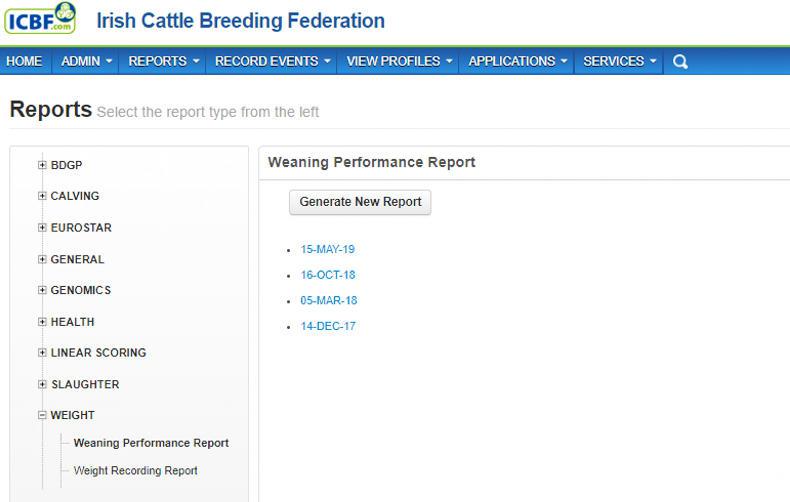Expand the BDGP tree node

pyautogui.click(x=42, y=165)
